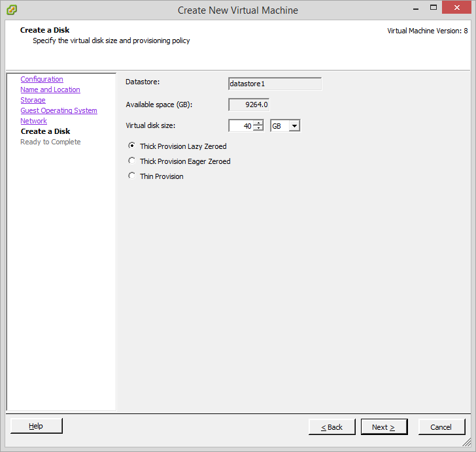Click the vSphere icon in title bar

(11, 10)
